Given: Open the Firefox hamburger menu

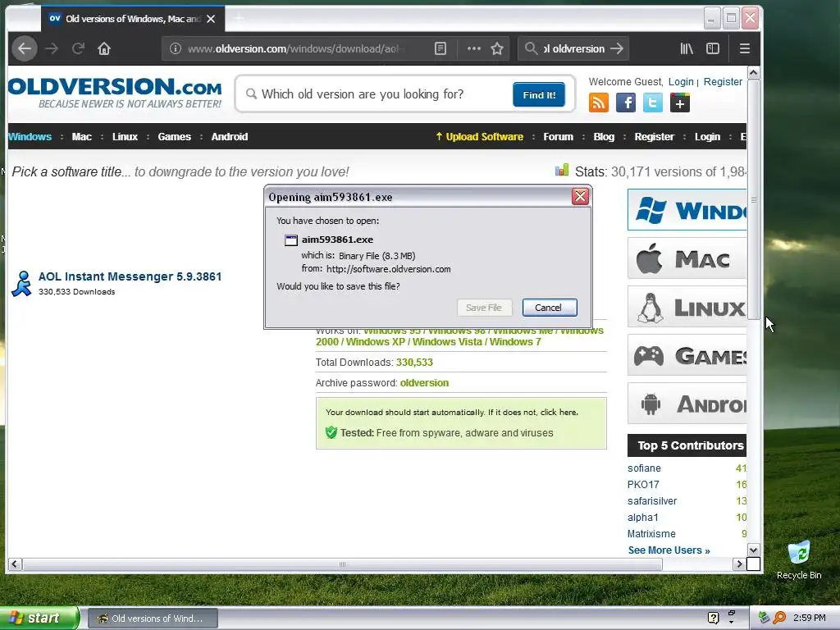Looking at the screenshot, I should click(x=745, y=48).
